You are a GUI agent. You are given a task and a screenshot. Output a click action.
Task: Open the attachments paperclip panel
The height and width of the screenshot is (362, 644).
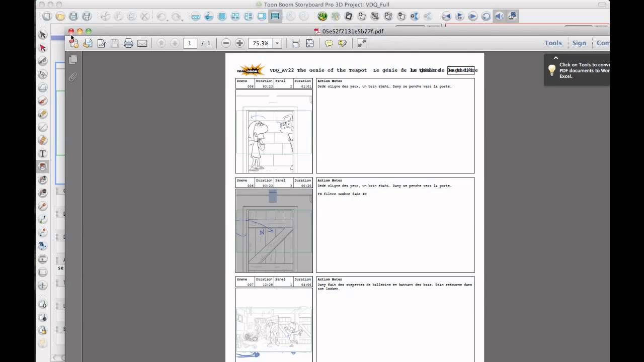coord(73,77)
